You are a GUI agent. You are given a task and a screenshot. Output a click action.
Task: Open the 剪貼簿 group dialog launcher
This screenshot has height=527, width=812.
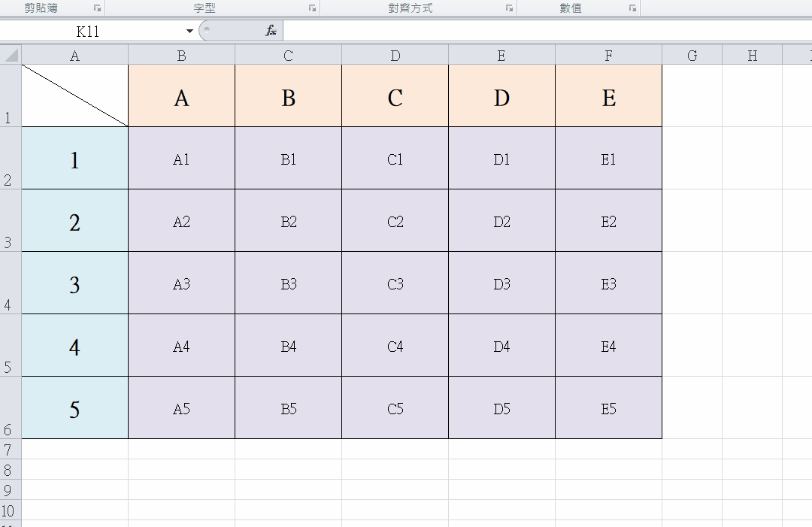(97, 8)
